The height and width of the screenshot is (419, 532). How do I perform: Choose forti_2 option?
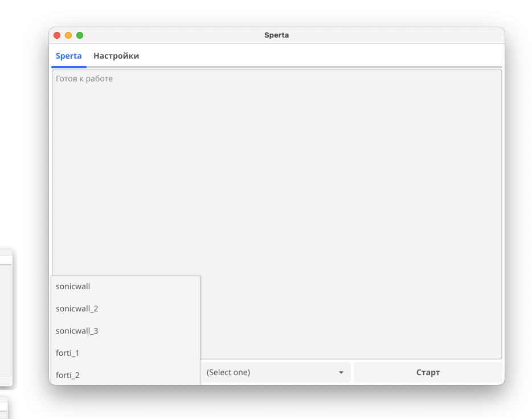(125, 375)
